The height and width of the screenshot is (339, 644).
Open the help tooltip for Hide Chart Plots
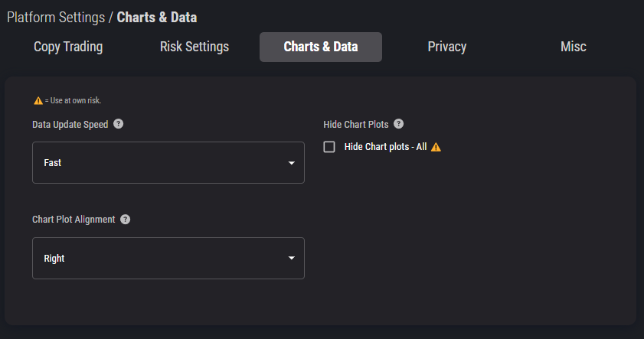coord(398,124)
